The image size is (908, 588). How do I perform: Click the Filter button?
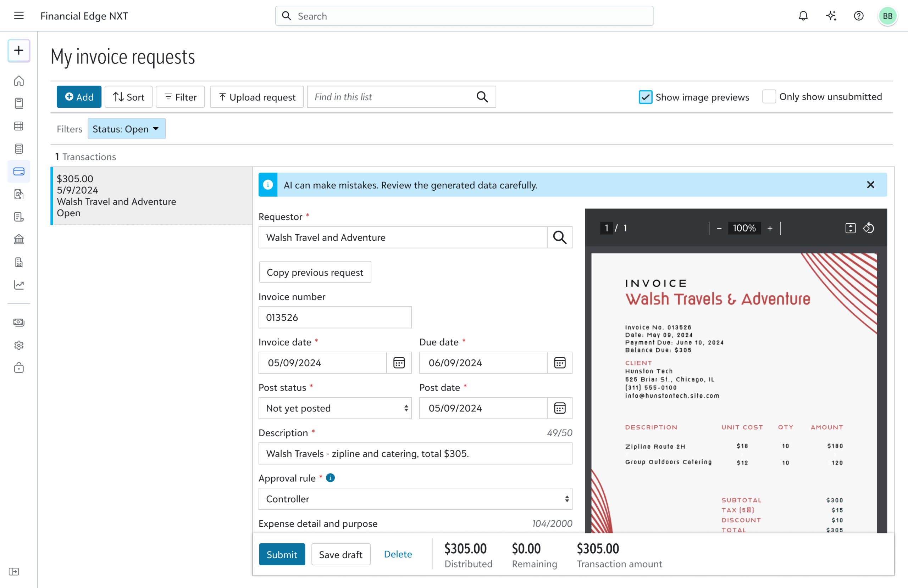180,97
